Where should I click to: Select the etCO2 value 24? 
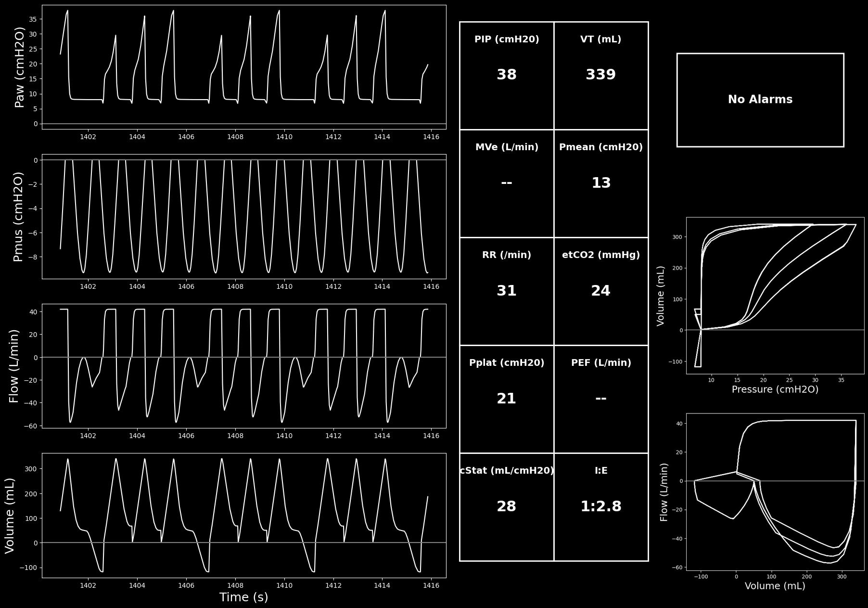tap(600, 291)
